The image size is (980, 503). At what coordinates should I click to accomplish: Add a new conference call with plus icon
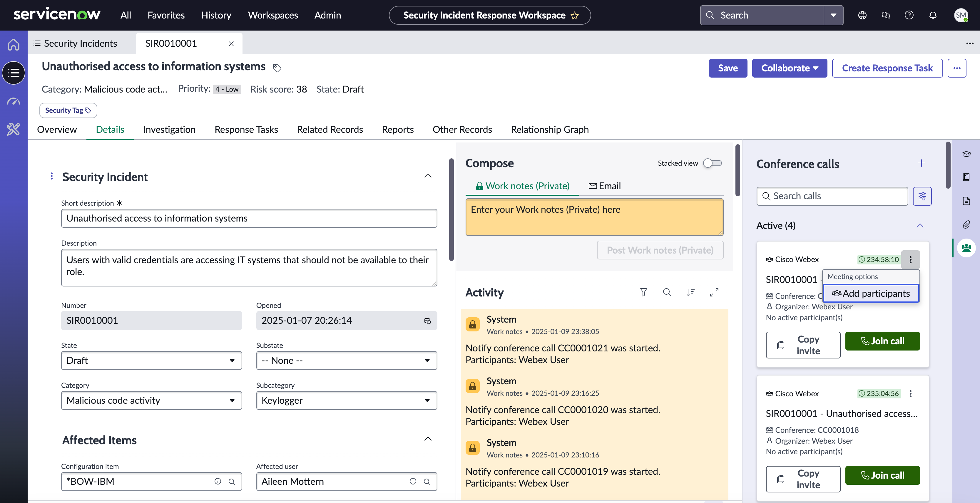(x=922, y=163)
